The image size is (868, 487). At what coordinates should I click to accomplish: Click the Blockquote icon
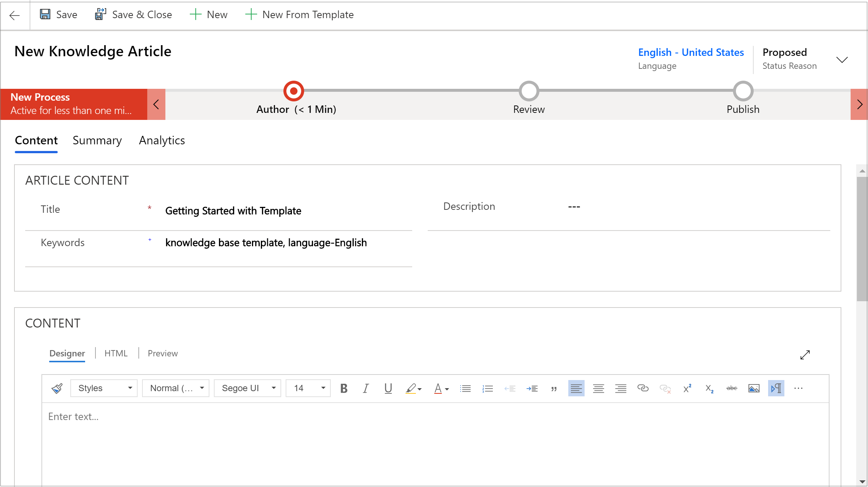[x=554, y=389]
